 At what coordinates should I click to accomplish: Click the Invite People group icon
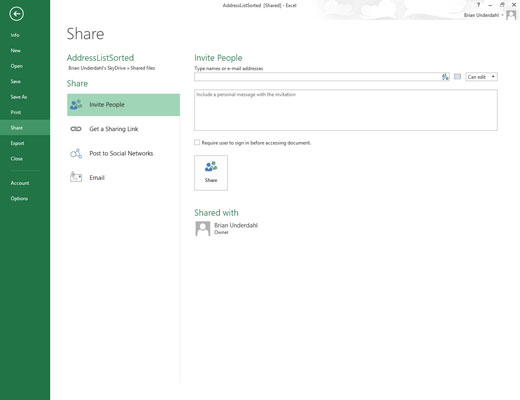76,105
